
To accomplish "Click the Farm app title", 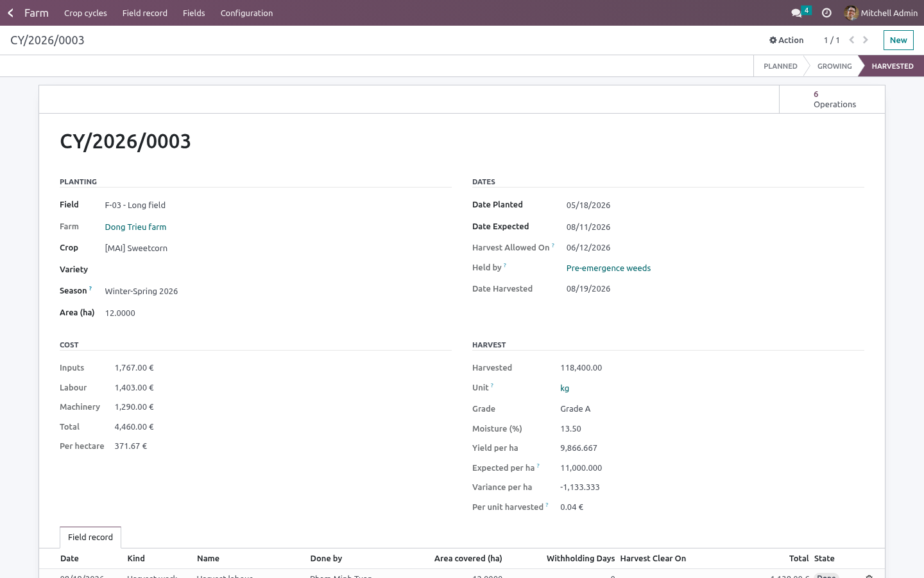I will [37, 13].
